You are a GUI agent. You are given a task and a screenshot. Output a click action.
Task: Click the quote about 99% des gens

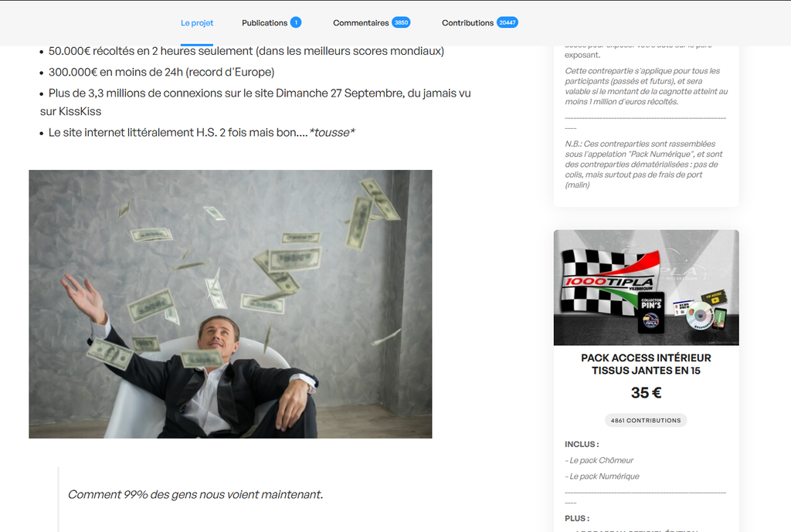(195, 495)
